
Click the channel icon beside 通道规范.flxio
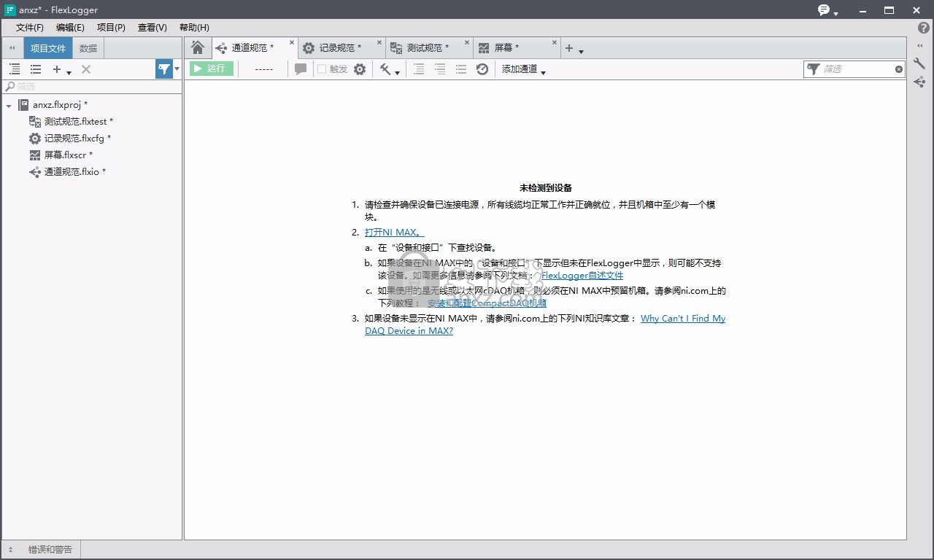click(x=35, y=172)
